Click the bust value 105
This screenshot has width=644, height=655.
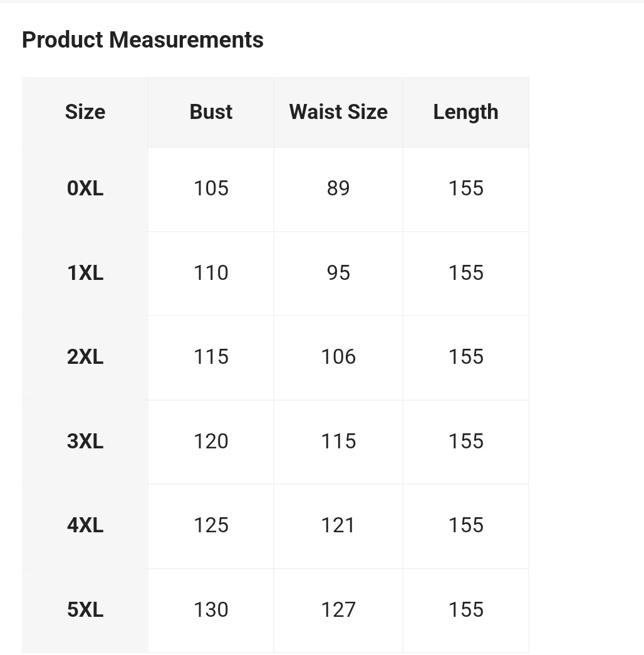point(211,188)
